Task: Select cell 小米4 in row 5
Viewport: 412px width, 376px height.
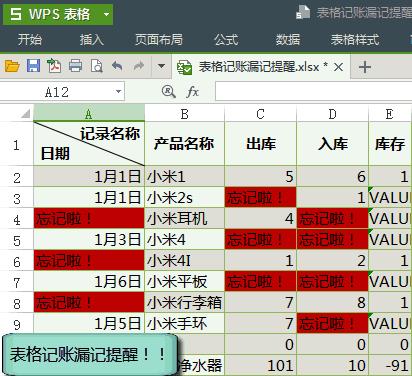Action: coord(184,239)
